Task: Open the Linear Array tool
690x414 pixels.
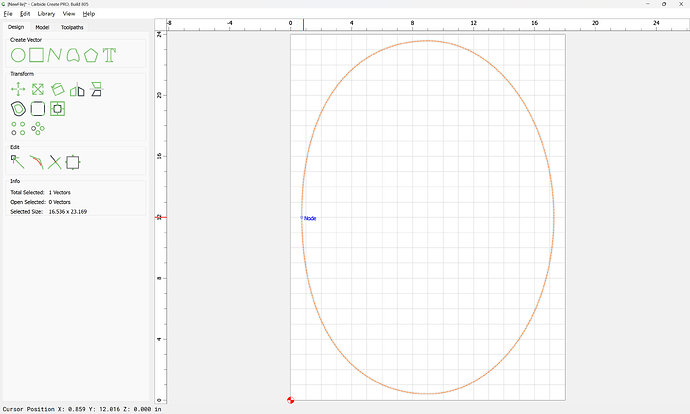Action: tap(18, 128)
